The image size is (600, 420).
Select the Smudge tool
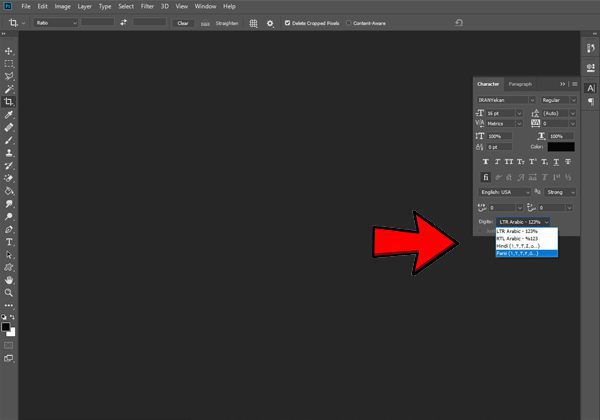(x=8, y=203)
